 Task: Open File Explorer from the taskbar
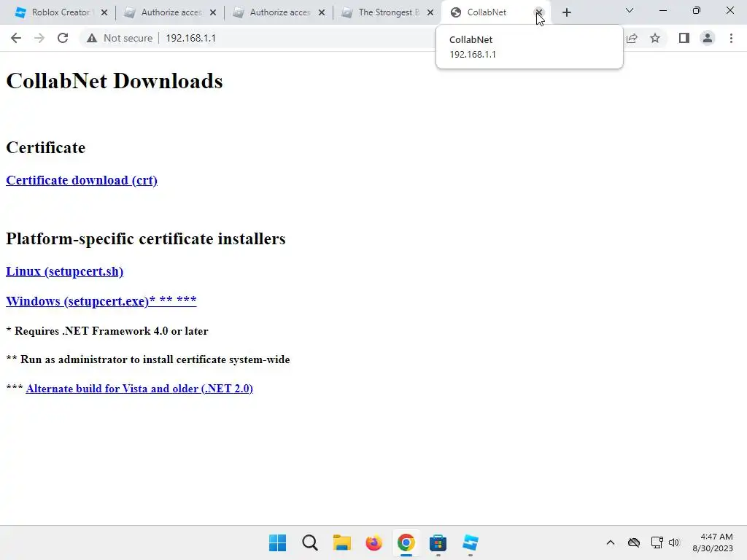pos(341,542)
